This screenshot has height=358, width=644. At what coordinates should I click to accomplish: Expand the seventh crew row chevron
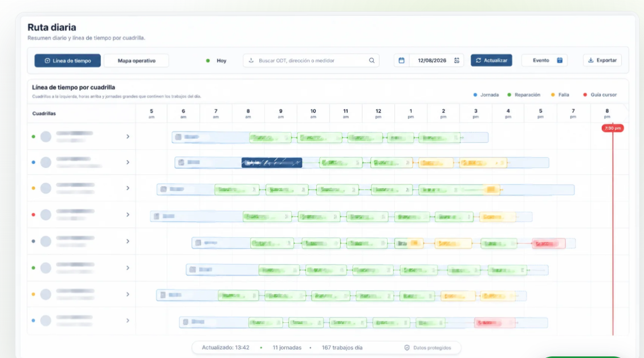128,294
